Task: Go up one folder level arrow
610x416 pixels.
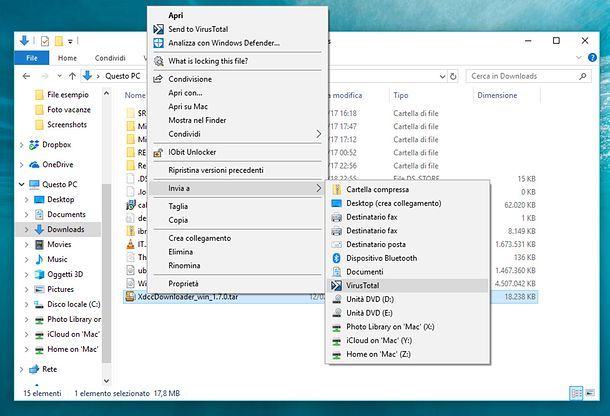Action: pyautogui.click(x=72, y=76)
